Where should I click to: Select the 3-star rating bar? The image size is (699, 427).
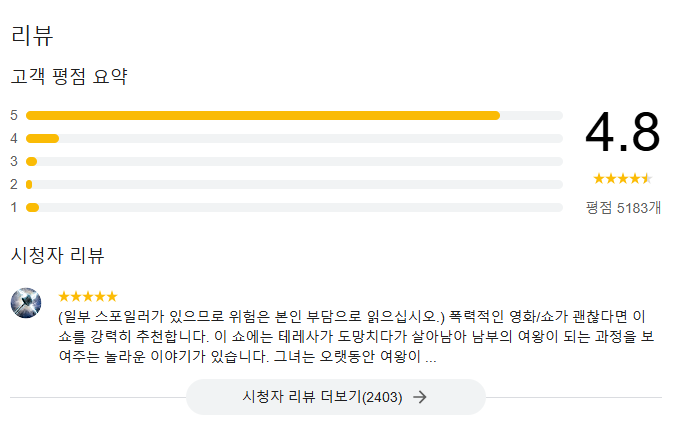294,161
